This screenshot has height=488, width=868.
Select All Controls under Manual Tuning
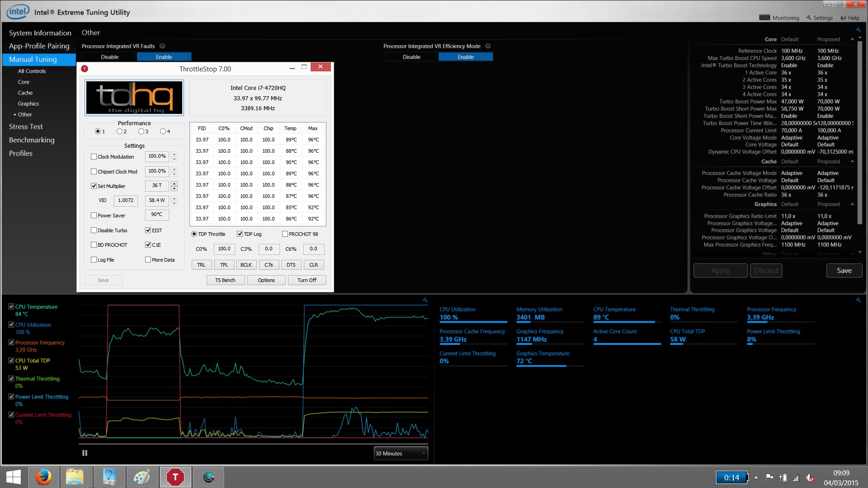[x=32, y=71]
